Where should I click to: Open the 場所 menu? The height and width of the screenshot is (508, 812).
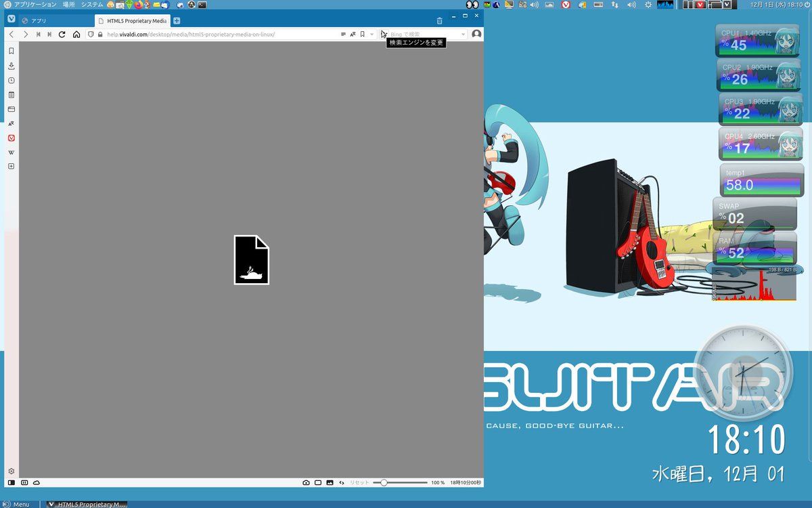(69, 5)
